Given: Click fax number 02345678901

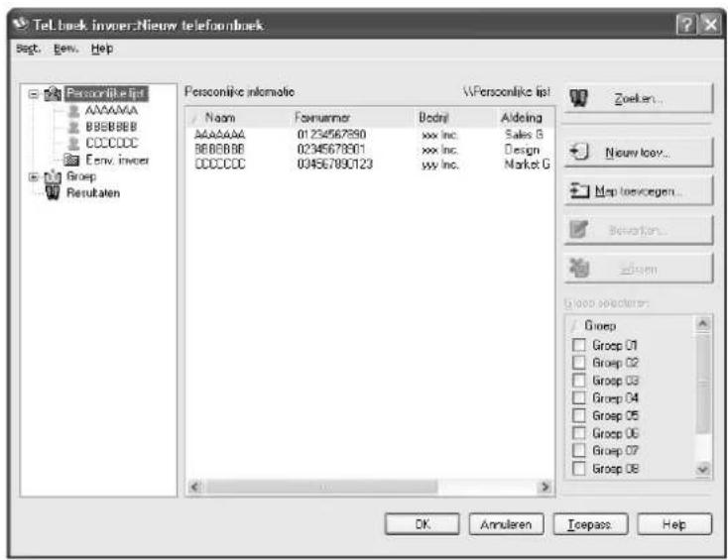Looking at the screenshot, I should pyautogui.click(x=331, y=150).
